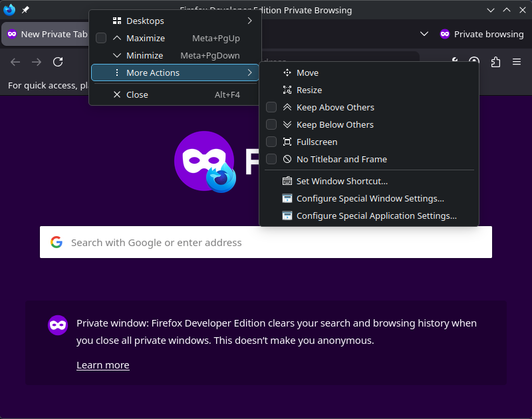Viewport: 532px width, 419px height.
Task: Click the pin icon in the titlebar
Action: click(25, 10)
